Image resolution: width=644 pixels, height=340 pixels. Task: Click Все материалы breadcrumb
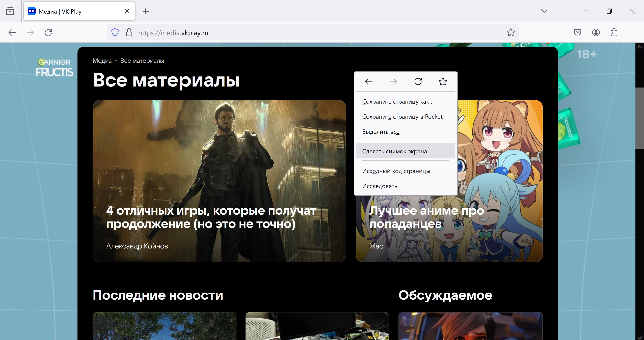pos(142,61)
